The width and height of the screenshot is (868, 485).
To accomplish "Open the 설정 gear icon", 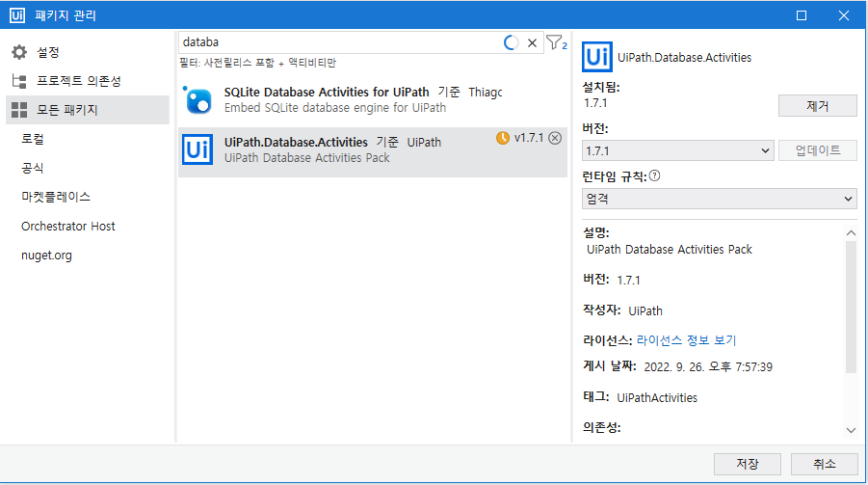I will [x=19, y=52].
